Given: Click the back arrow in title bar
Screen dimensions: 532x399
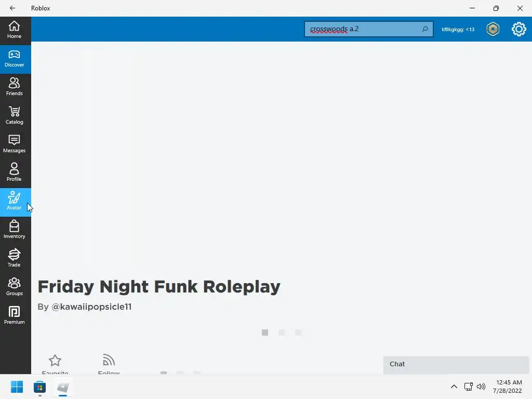Looking at the screenshot, I should coord(12,8).
